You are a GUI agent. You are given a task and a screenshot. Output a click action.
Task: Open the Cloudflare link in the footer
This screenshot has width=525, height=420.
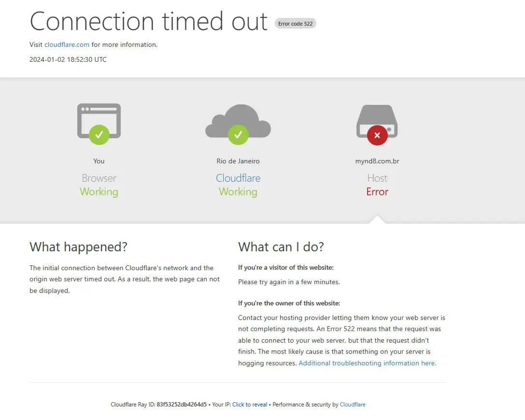click(353, 405)
